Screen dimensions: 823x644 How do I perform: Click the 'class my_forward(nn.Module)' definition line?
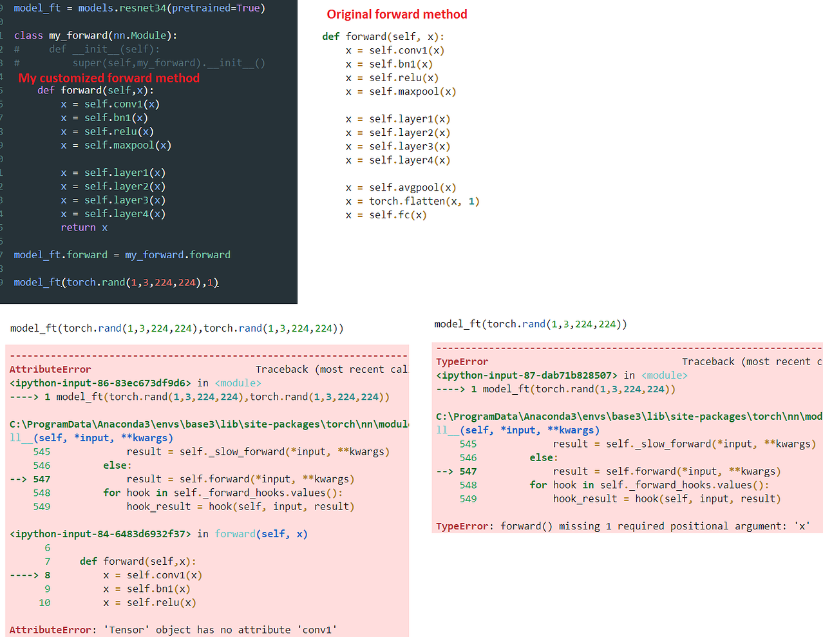click(x=95, y=35)
